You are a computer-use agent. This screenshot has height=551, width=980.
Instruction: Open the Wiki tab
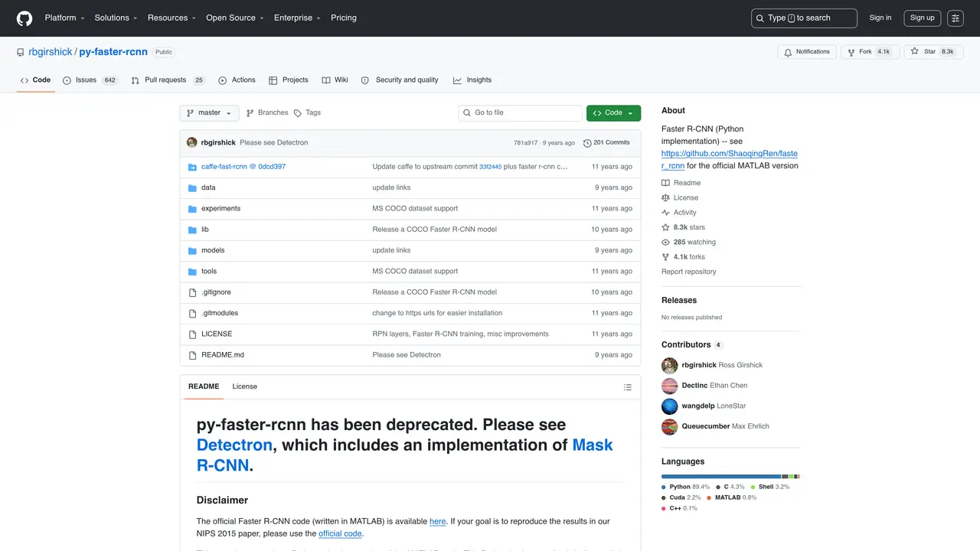point(335,80)
